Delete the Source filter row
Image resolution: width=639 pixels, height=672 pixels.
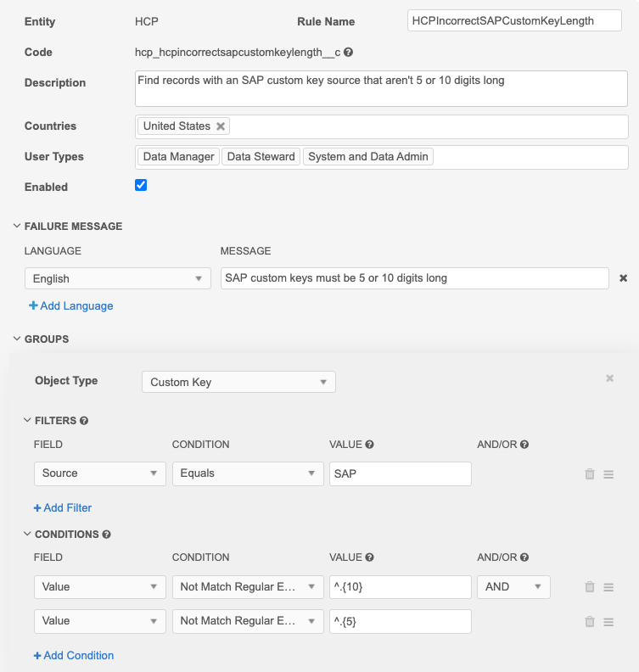click(590, 474)
